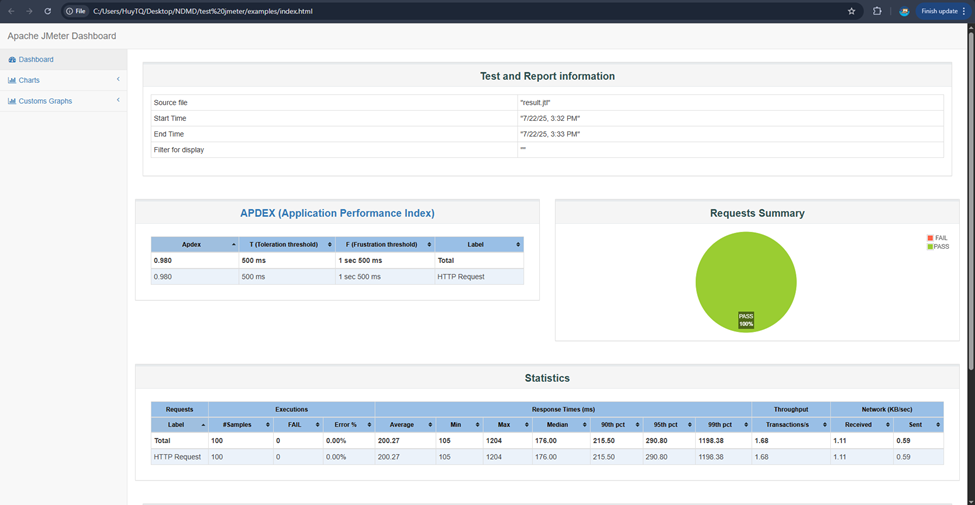975x505 pixels.
Task: Open the browser three-dots menu
Action: (x=964, y=11)
